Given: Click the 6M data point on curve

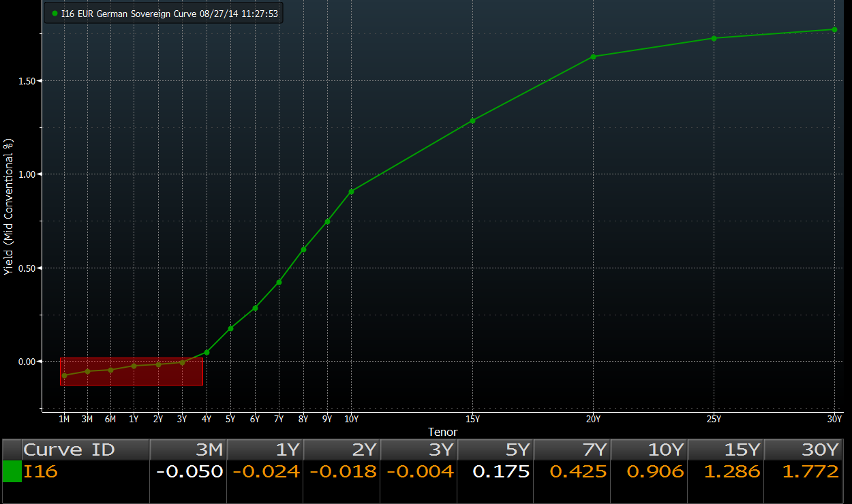Looking at the screenshot, I should [110, 370].
